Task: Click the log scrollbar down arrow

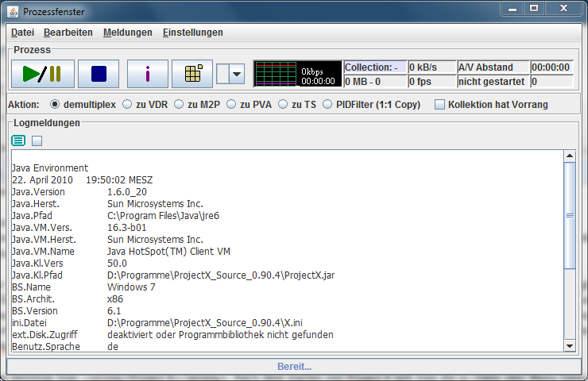Action: [570, 346]
